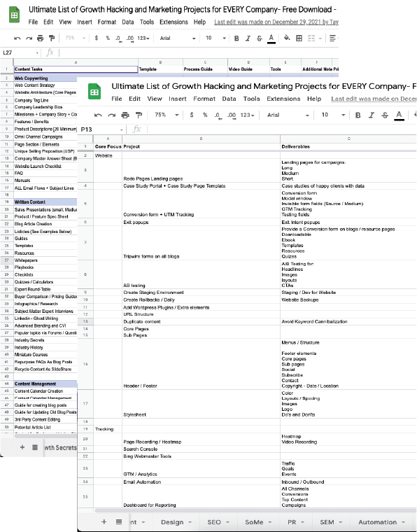
Task: Select cell 'Case Study Portal + Case Study Page Template'
Action: (201, 186)
